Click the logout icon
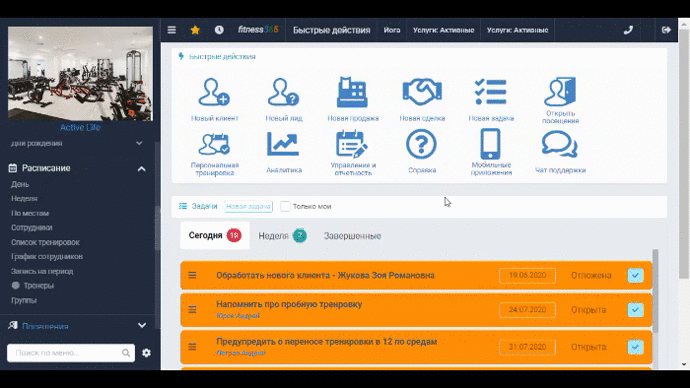Image resolution: width=690 pixels, height=388 pixels. pyautogui.click(x=666, y=30)
